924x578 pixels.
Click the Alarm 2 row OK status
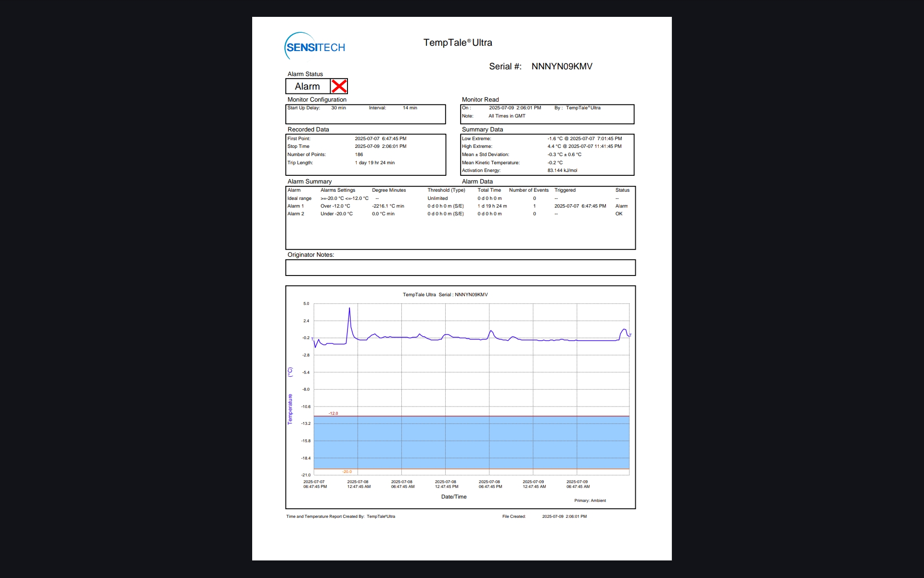point(618,214)
